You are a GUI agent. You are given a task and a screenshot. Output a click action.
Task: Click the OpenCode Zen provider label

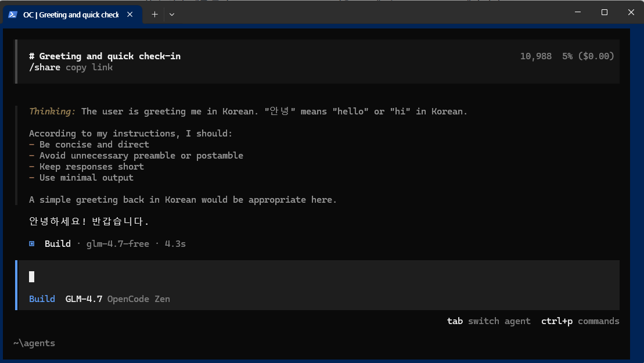click(138, 299)
